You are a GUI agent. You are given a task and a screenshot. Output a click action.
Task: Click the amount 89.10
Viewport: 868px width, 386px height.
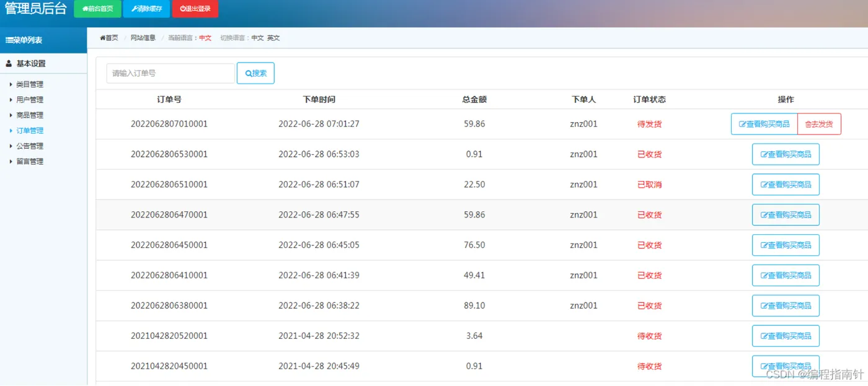pos(474,305)
